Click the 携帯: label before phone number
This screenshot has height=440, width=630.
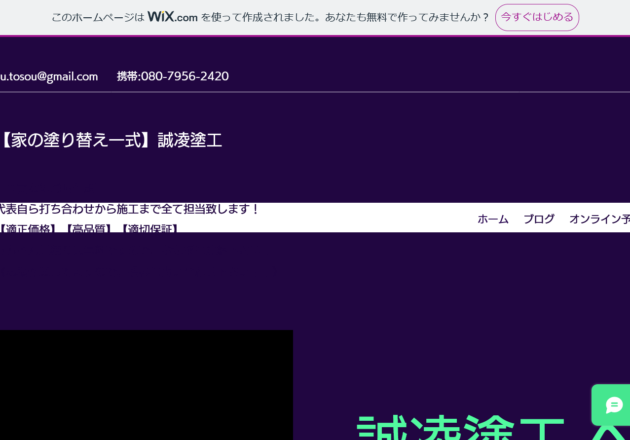(128, 76)
